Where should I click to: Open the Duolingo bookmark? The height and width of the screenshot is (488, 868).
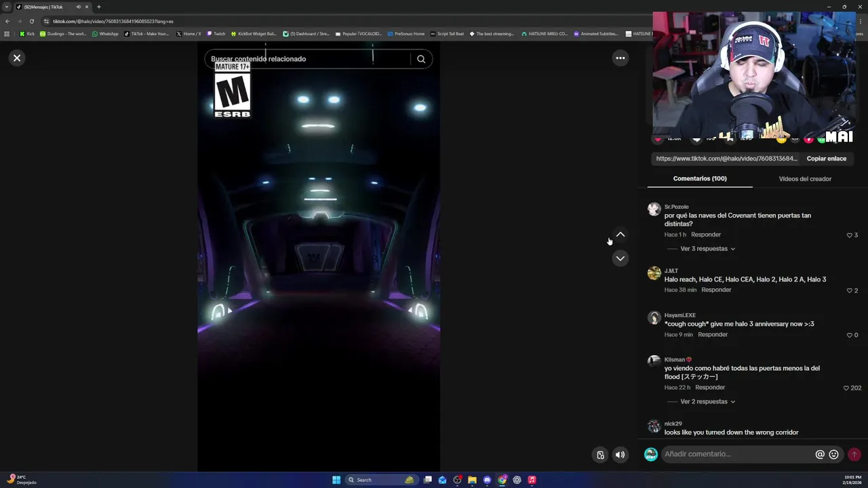point(63,34)
